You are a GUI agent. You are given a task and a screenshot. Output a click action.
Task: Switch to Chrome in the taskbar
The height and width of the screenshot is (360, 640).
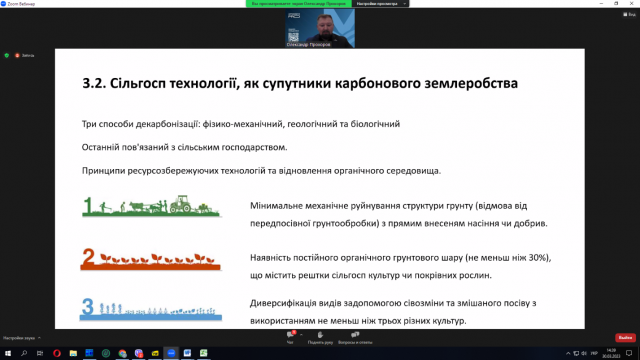tap(122, 353)
